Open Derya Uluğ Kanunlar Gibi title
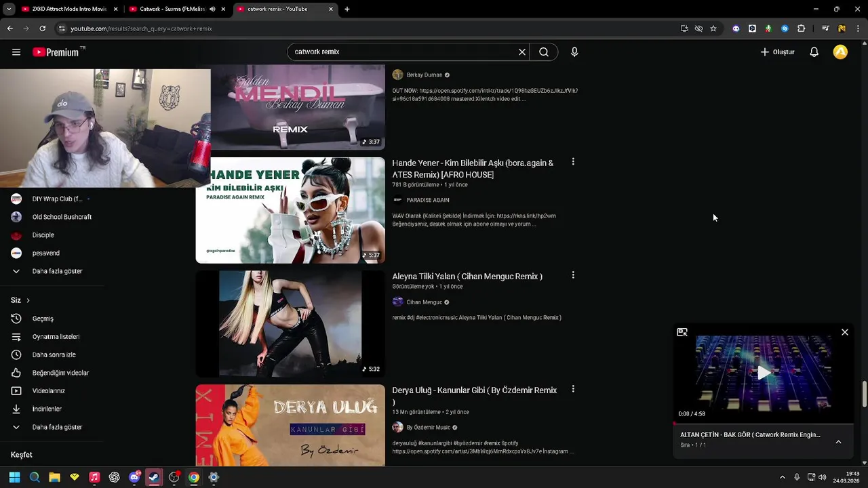 click(x=474, y=396)
